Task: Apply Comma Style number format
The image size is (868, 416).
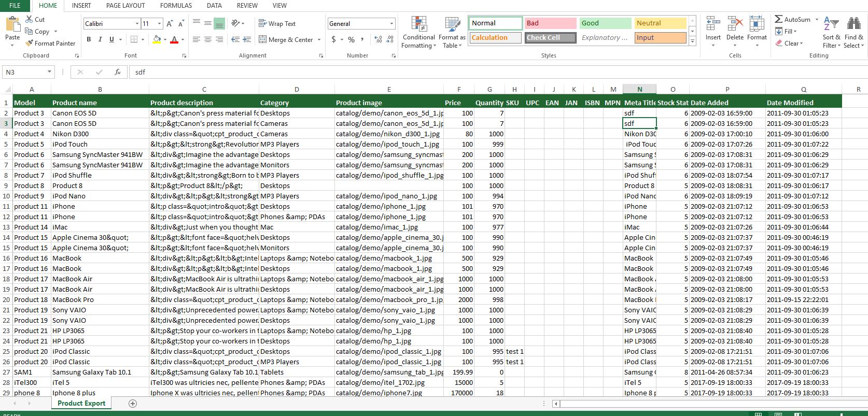Action: 362,39
